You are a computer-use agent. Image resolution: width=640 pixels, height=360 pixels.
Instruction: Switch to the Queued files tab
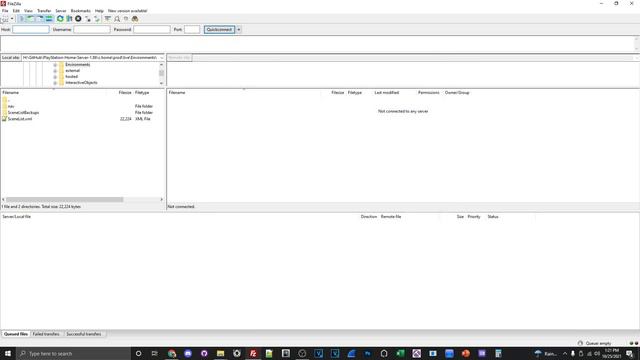coord(16,334)
